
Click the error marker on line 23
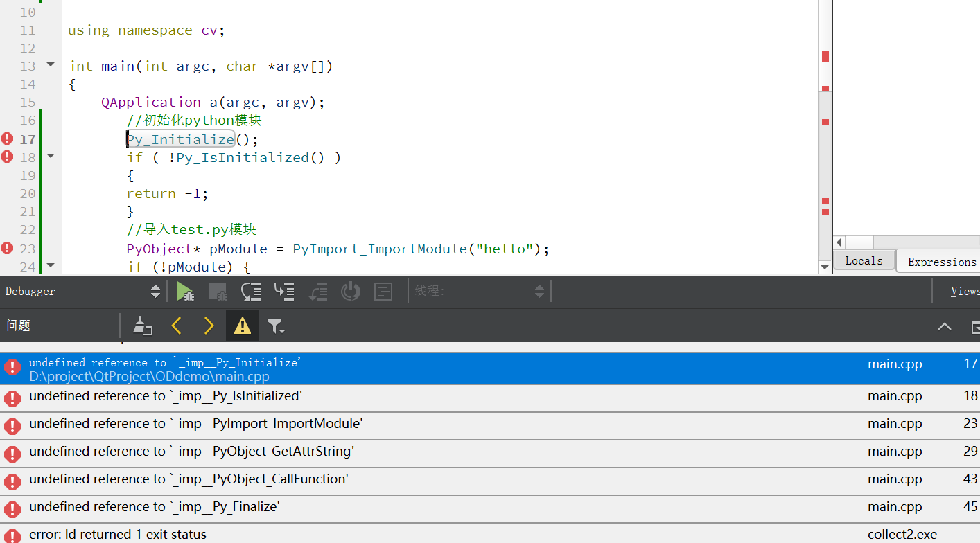(7, 248)
